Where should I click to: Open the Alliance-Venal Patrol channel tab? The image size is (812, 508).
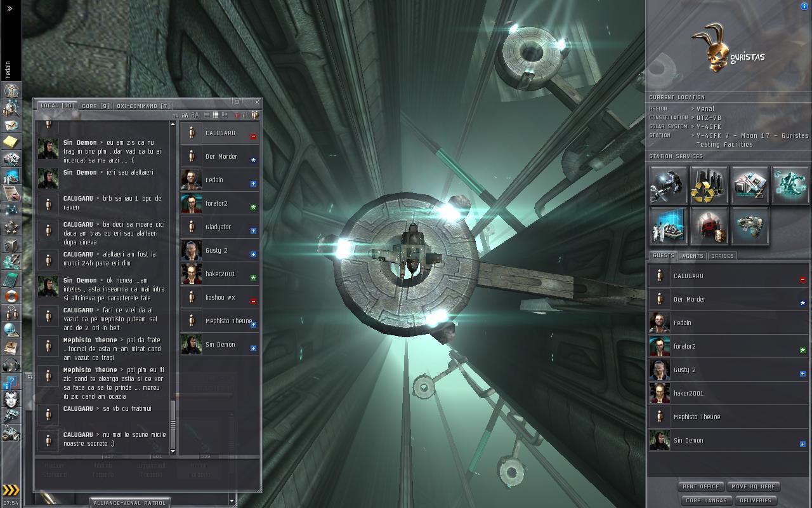coord(129,503)
